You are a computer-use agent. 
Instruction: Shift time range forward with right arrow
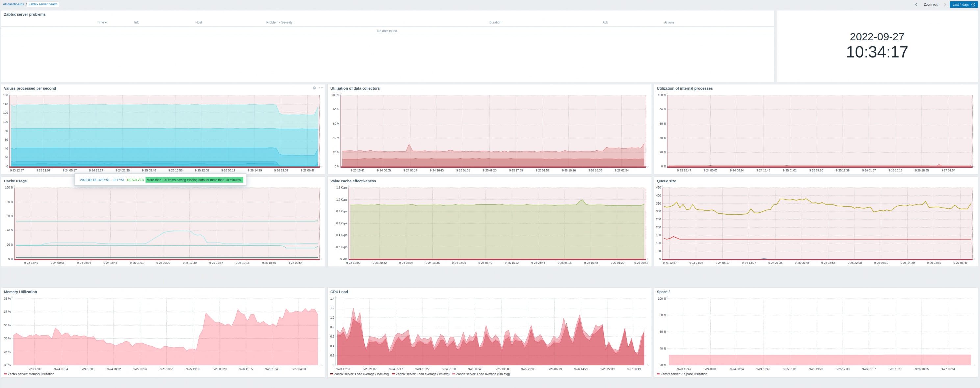pyautogui.click(x=945, y=5)
